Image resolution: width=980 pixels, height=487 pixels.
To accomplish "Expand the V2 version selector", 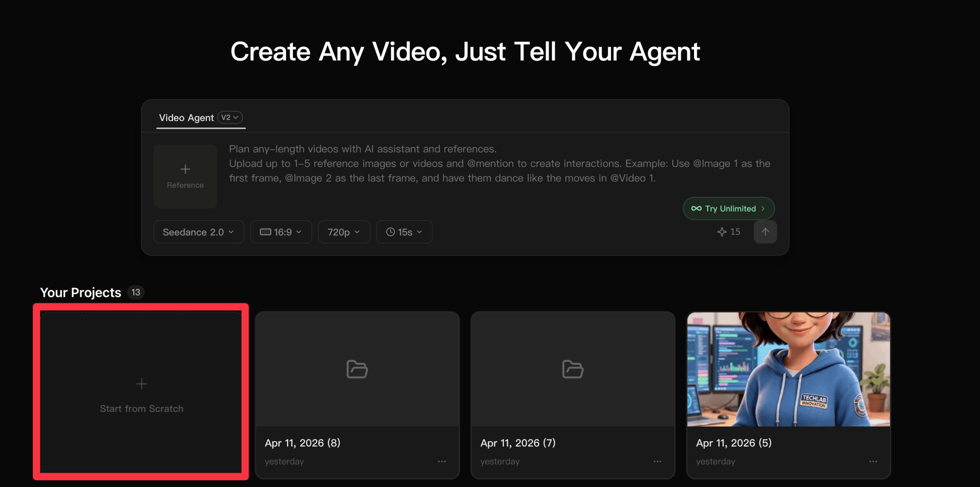I will [x=230, y=117].
